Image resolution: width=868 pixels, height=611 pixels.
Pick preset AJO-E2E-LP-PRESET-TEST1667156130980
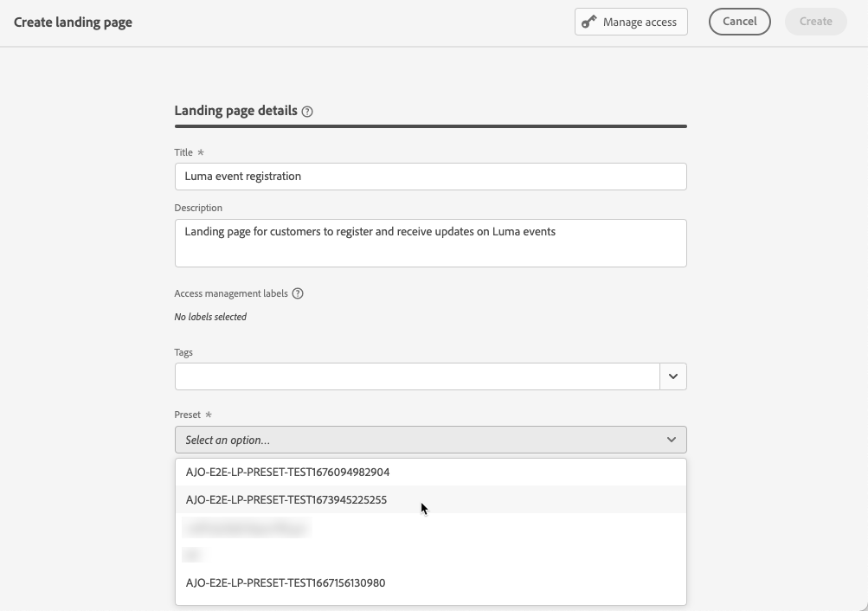pyautogui.click(x=286, y=583)
